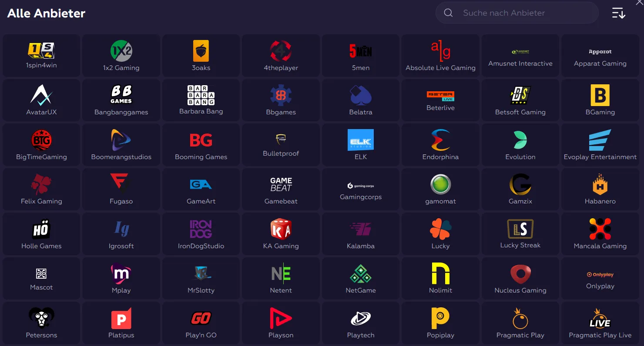This screenshot has height=346, width=644.
Task: Select the BGaming yellow B logo
Action: (600, 95)
